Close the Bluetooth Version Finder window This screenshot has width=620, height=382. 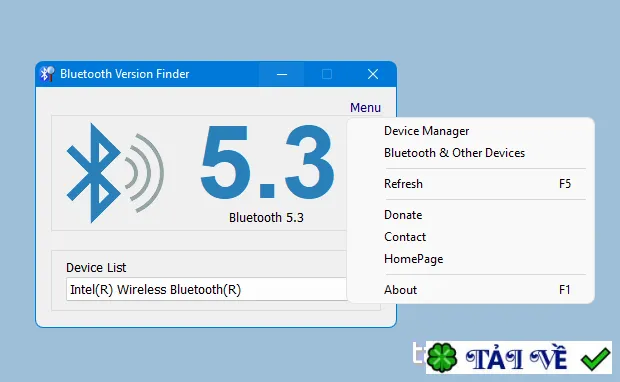[373, 74]
